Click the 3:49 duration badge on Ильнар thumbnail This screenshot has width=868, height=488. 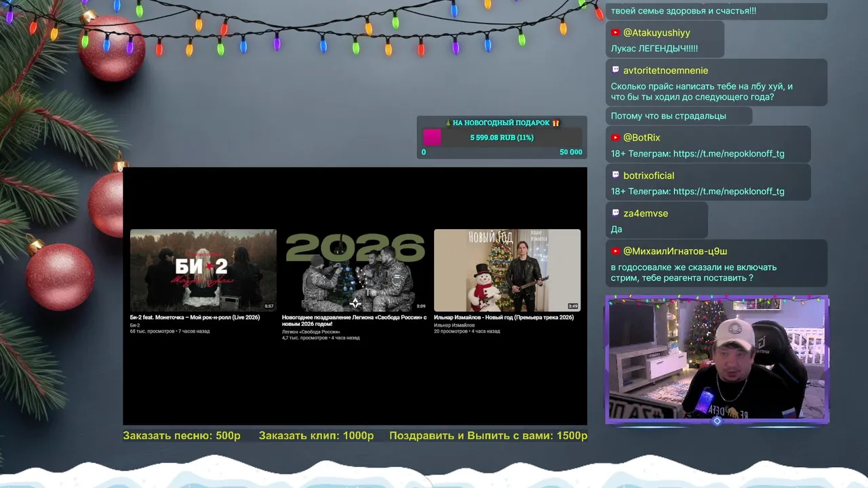click(x=573, y=306)
